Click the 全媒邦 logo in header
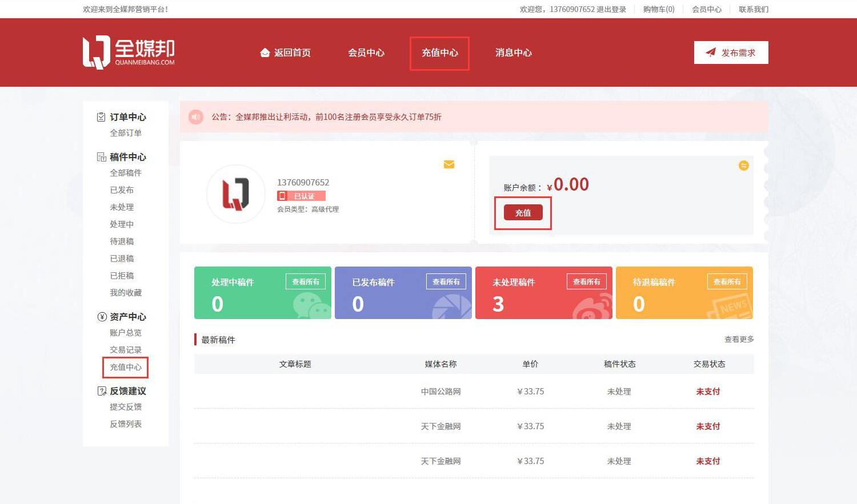857x504 pixels. [129, 53]
